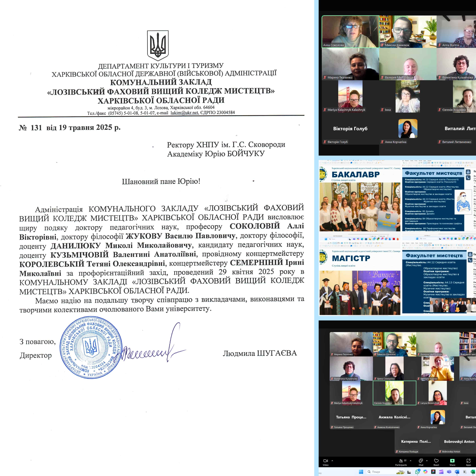Select Алла Соколова video tile in top Zoom window

(350, 32)
